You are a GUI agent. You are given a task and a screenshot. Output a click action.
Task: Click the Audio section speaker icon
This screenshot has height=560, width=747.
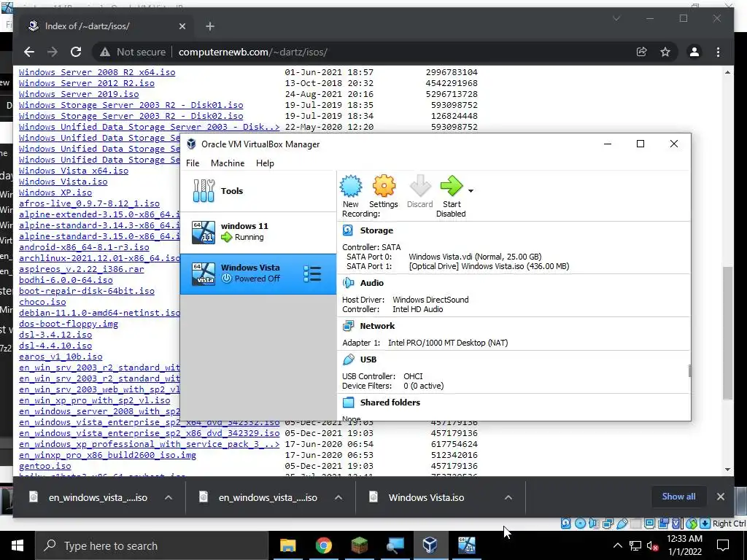coord(348,283)
